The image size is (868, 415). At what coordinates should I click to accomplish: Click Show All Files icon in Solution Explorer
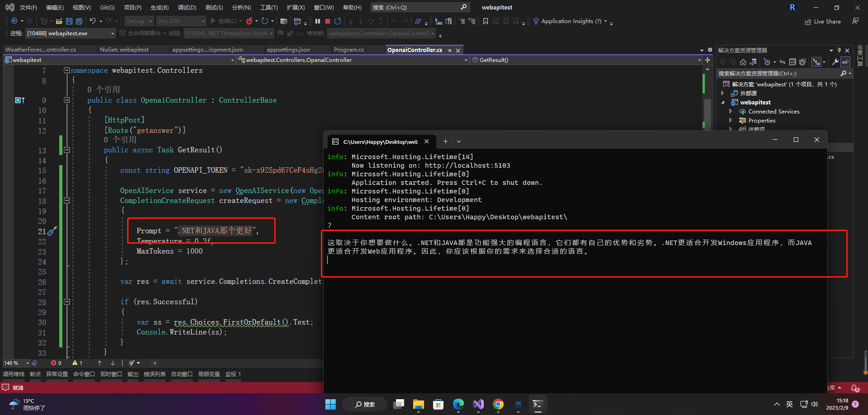point(802,62)
